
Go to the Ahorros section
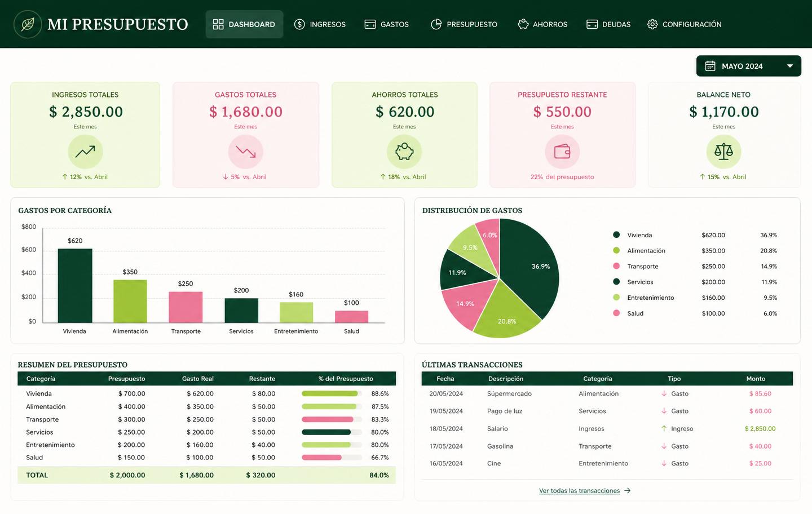(542, 24)
